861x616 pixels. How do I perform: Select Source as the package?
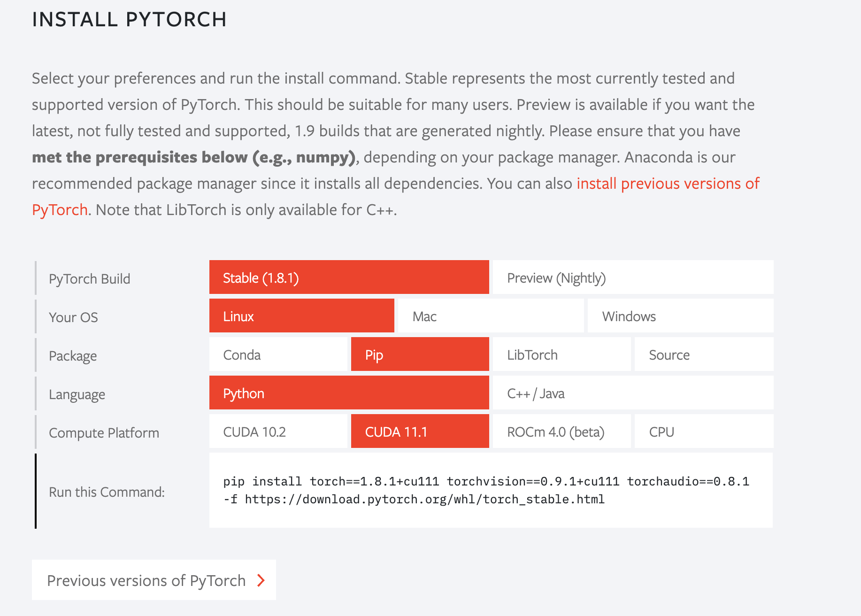(x=703, y=354)
